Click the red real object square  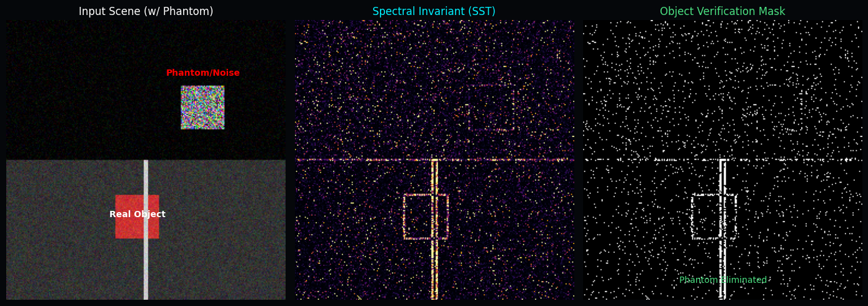137,217
